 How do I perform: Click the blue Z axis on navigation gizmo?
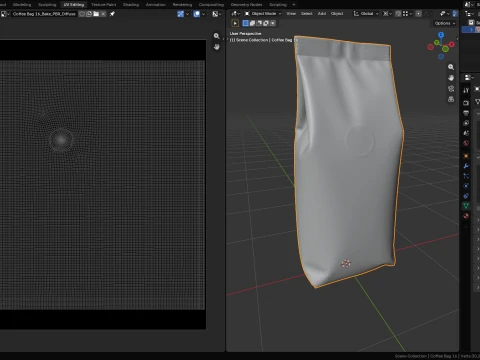[441, 35]
